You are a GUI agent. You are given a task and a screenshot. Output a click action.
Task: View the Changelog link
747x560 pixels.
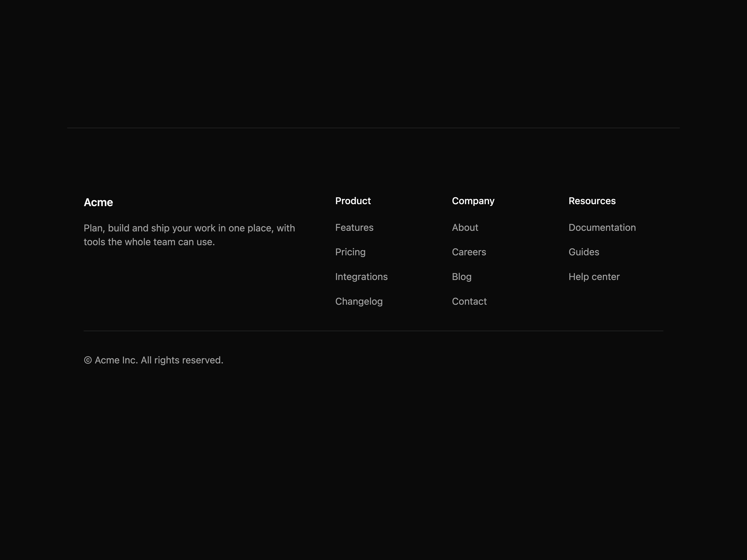(x=359, y=301)
